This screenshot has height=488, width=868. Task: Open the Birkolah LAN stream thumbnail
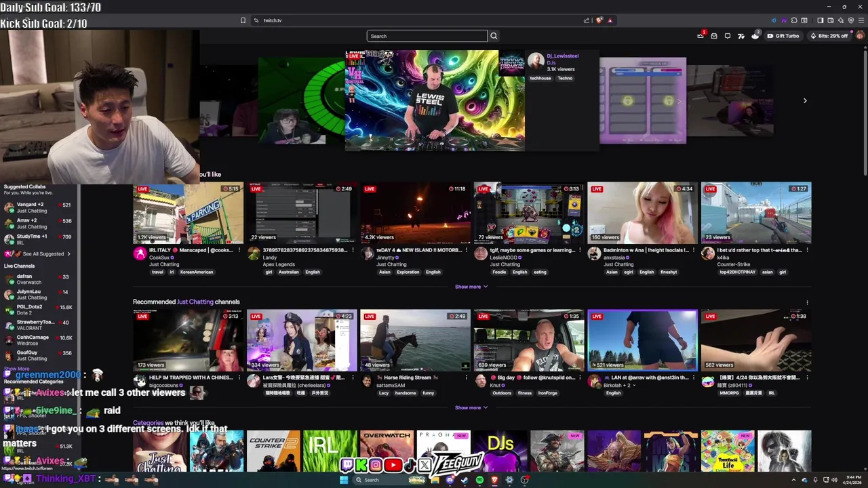(642, 340)
